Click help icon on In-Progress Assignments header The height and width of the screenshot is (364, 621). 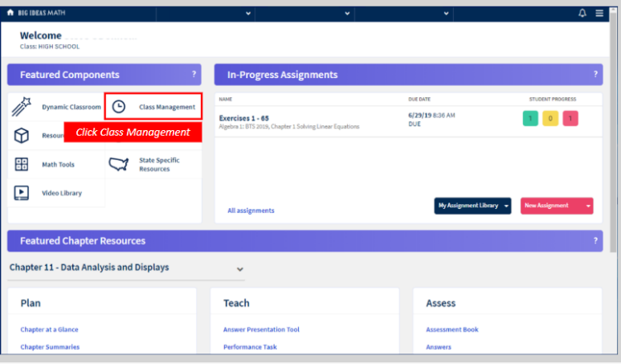(x=595, y=74)
